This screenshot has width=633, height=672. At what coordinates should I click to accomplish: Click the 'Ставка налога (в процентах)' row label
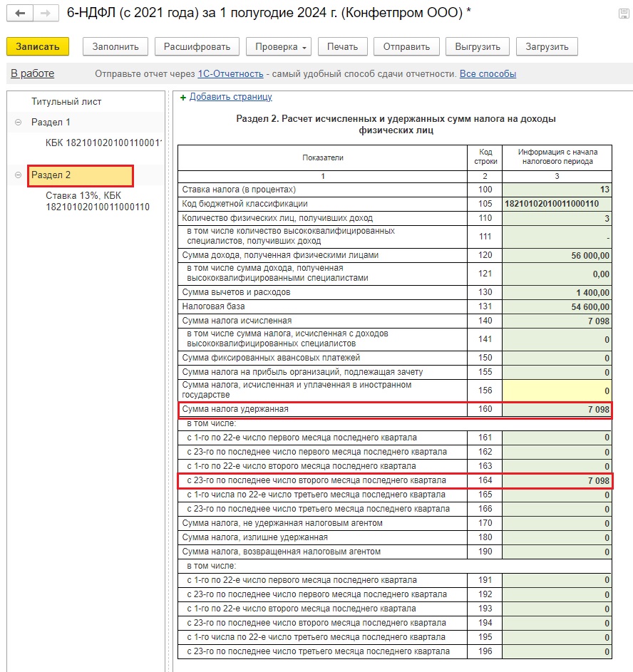click(x=239, y=190)
